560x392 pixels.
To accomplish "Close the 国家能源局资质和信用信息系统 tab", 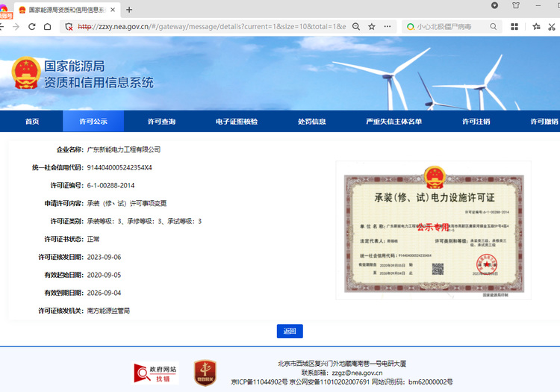I will (113, 10).
